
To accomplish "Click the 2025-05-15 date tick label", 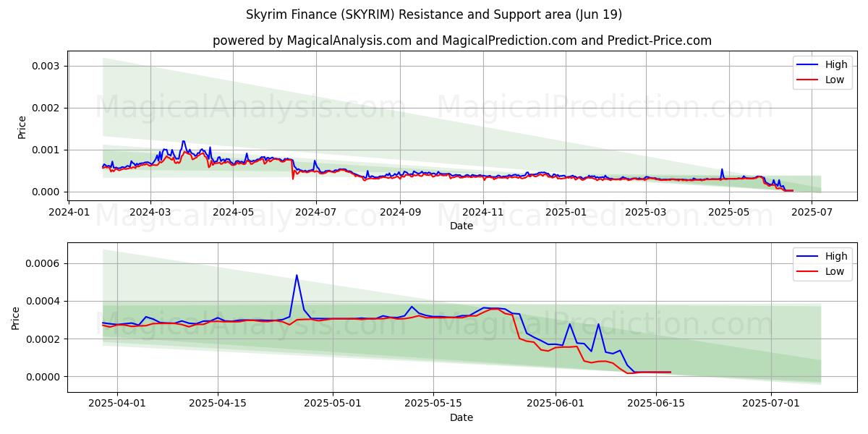I will pos(433,404).
